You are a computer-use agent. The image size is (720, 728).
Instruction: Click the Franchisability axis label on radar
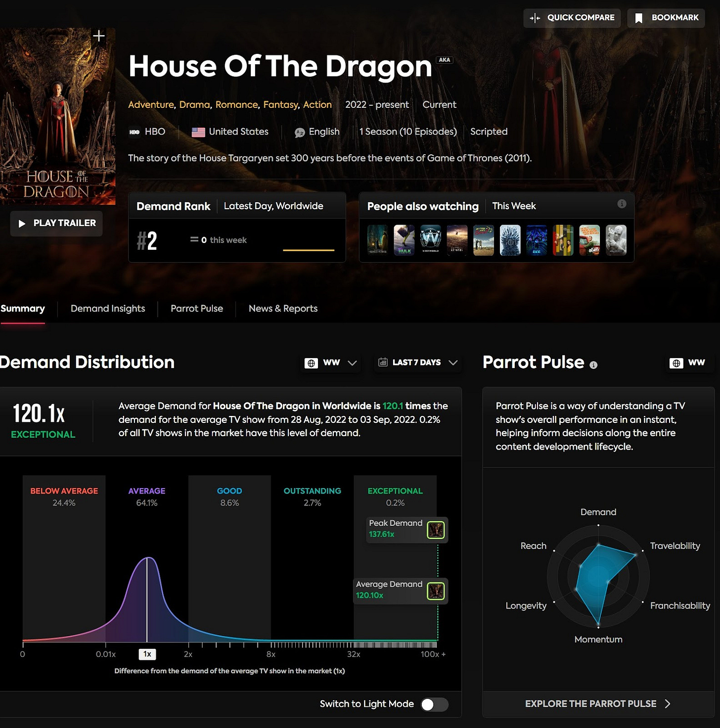[x=680, y=606]
